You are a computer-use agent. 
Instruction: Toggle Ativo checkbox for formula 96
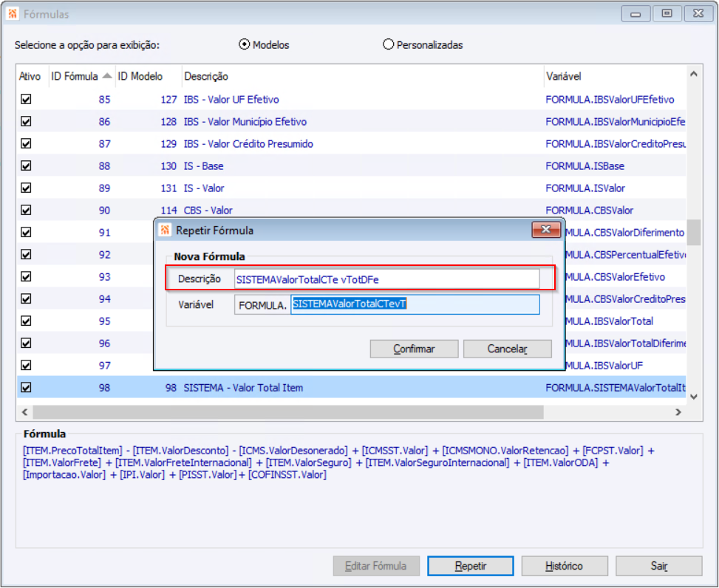click(x=26, y=343)
